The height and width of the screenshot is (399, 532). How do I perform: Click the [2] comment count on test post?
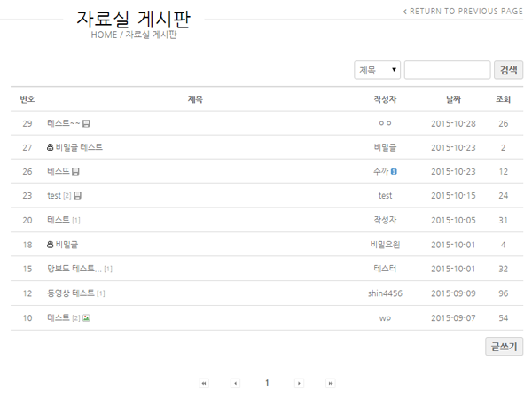67,196
